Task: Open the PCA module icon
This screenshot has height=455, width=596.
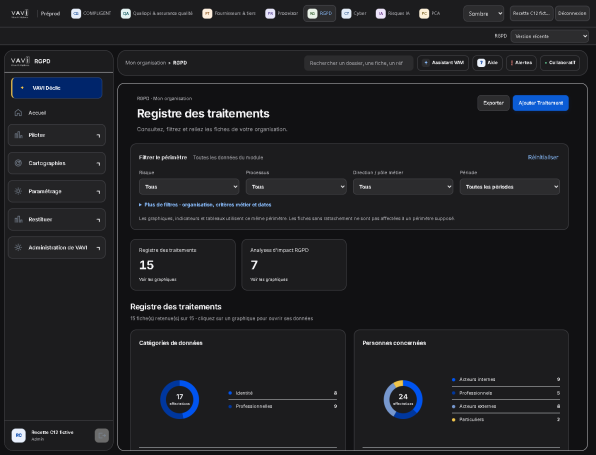Action: [x=424, y=14]
